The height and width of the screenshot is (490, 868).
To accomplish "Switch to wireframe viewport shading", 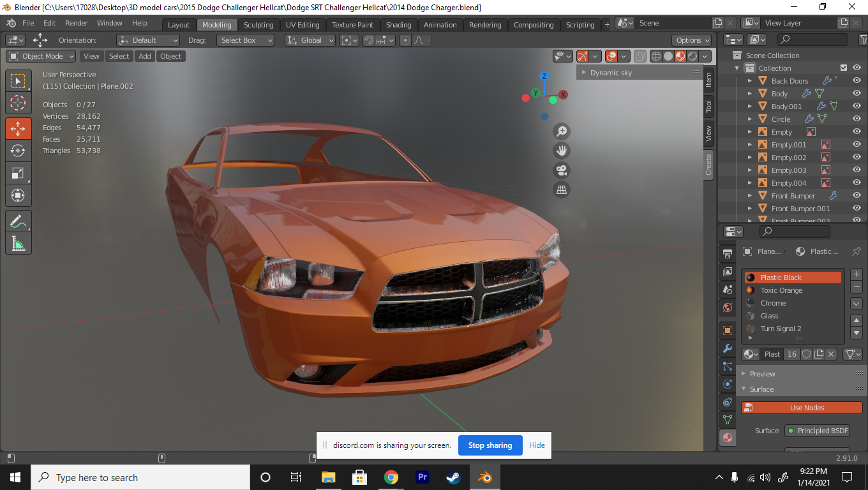I will [x=656, y=56].
